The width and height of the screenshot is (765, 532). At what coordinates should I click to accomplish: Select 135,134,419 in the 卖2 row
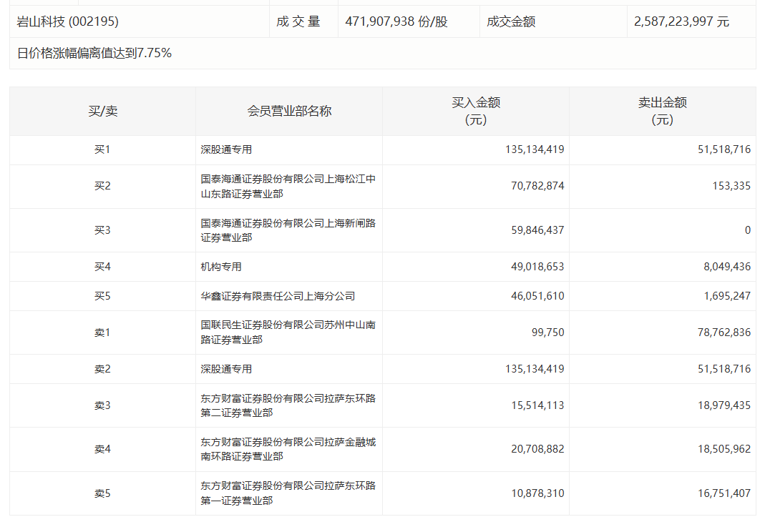click(x=535, y=369)
